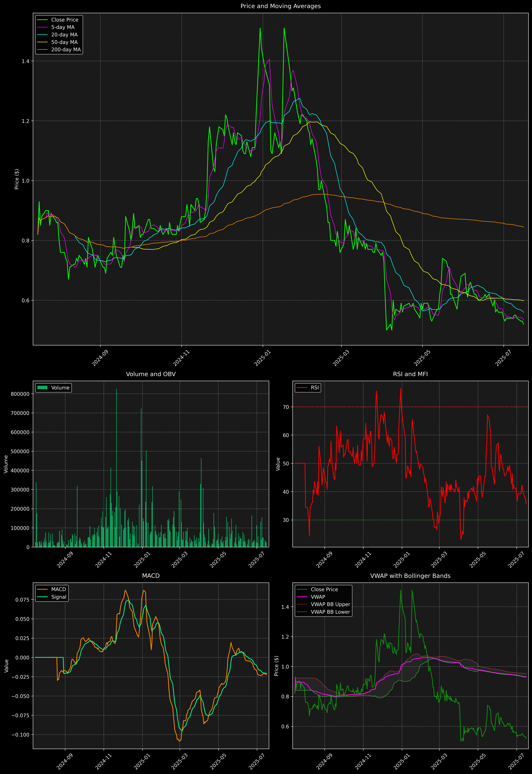
Task: Click the 'Price ($)' y-axis label of the top chart
Action: pyautogui.click(x=17, y=179)
